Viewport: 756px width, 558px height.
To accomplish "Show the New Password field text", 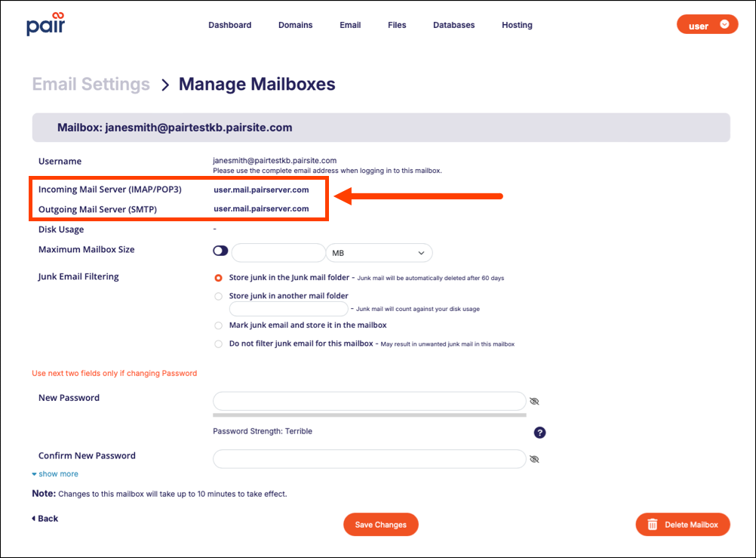I will [534, 401].
